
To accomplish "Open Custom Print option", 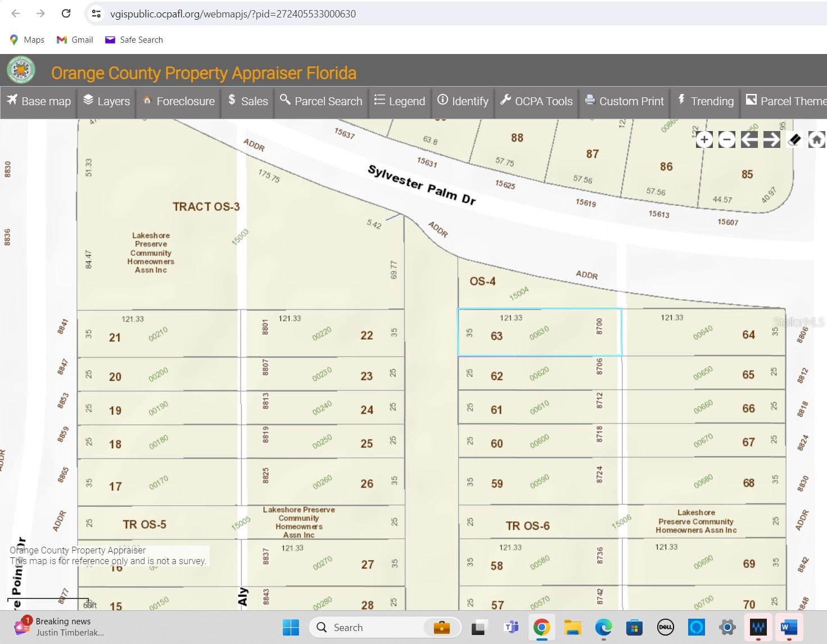I will pos(625,101).
